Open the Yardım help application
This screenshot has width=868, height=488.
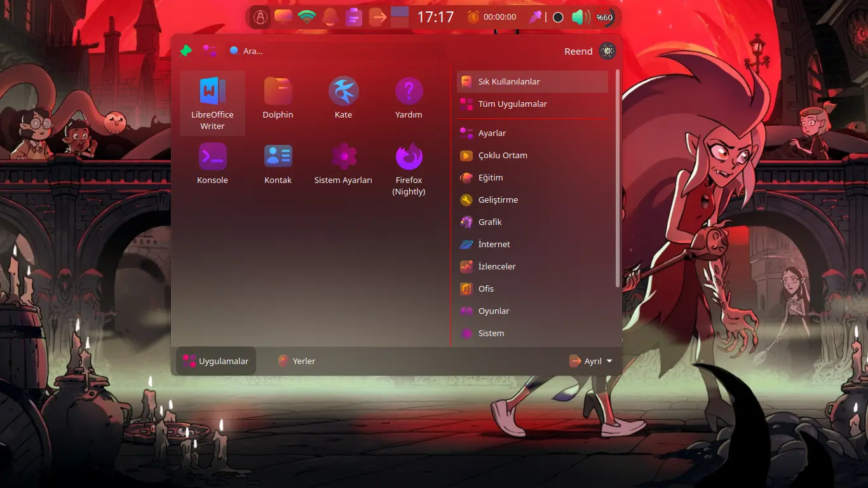[409, 103]
